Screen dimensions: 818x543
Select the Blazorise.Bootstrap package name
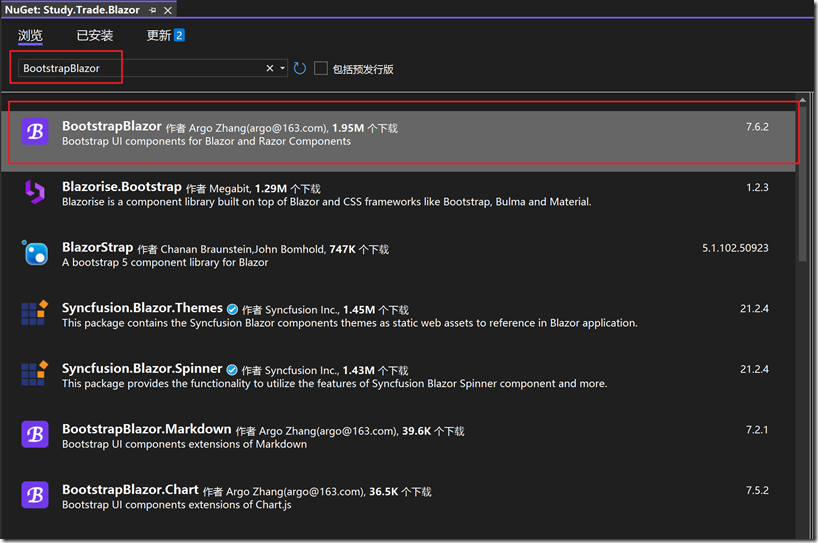point(122,187)
